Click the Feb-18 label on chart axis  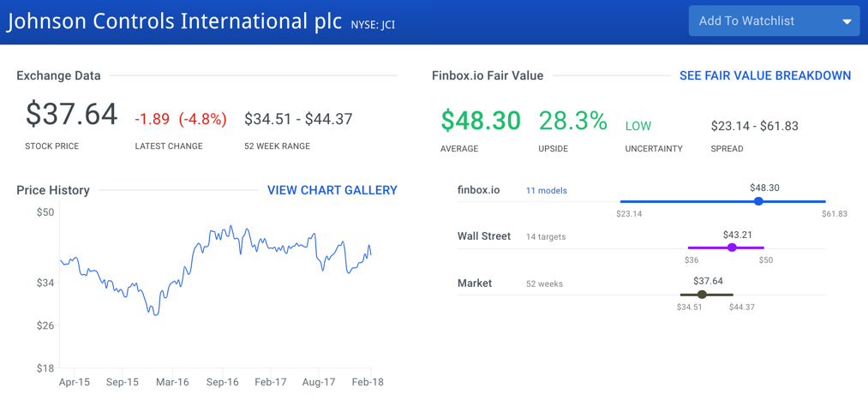[367, 383]
